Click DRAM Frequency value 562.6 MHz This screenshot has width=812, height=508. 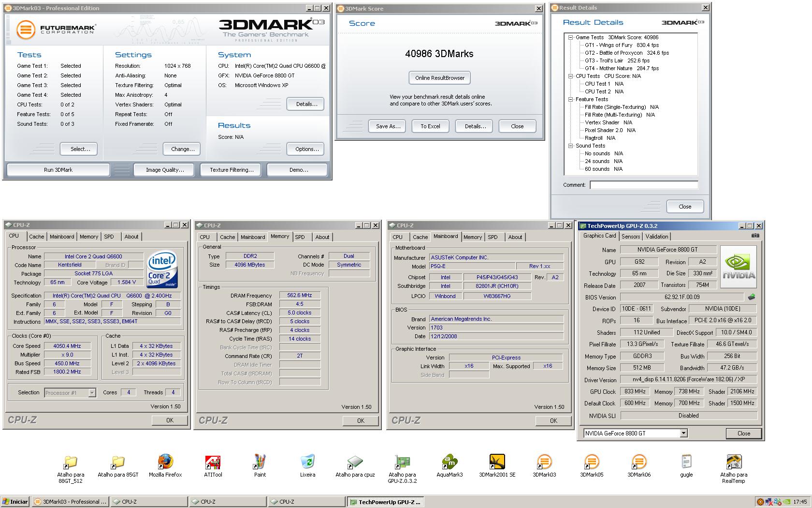point(300,295)
